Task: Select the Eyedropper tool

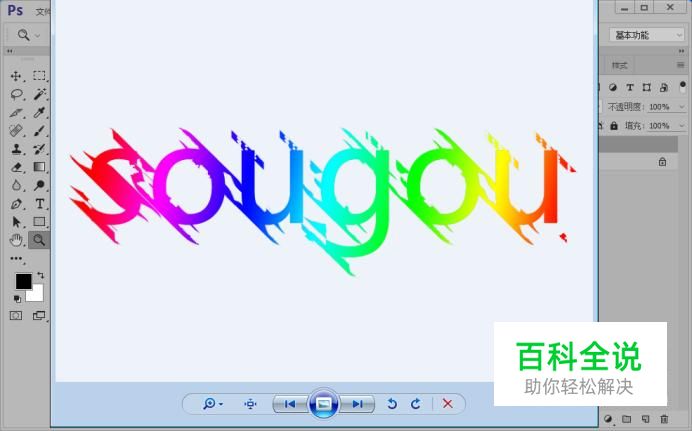Action: point(39,112)
